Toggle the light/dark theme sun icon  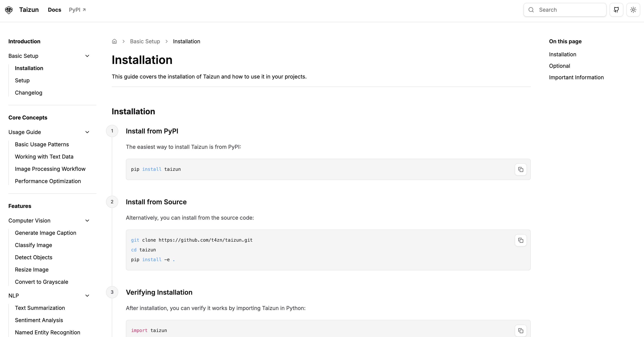(x=633, y=10)
